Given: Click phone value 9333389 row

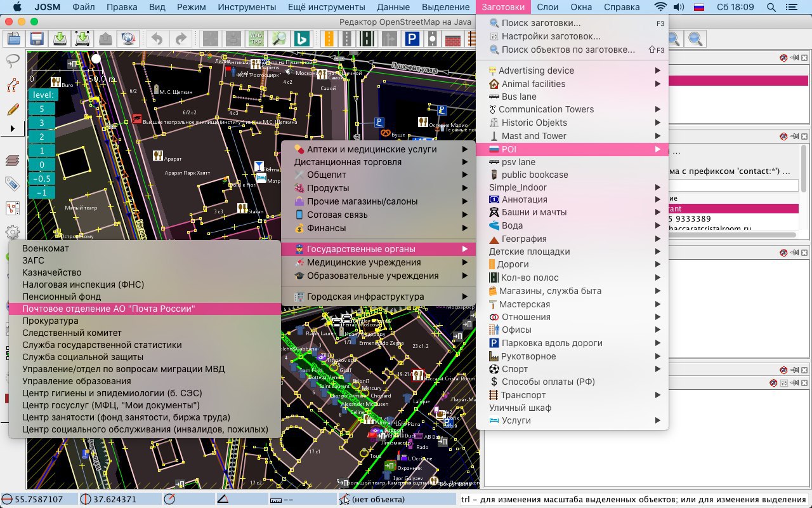Looking at the screenshot, I should tap(733, 219).
